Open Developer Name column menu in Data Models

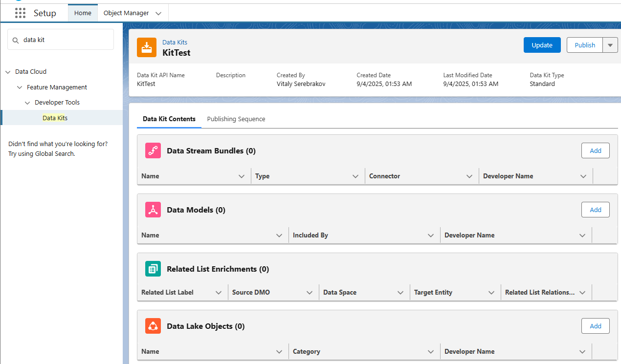tap(582, 236)
